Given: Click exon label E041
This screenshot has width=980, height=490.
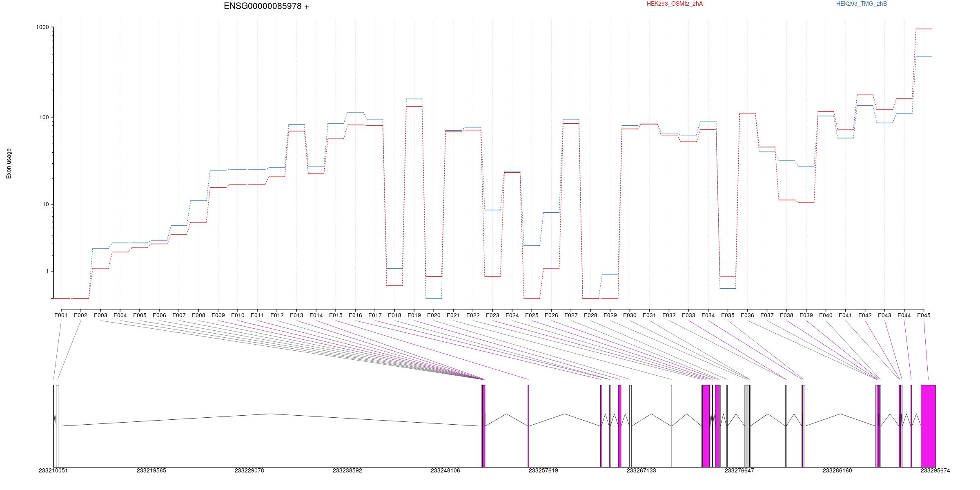Looking at the screenshot, I should tap(845, 315).
